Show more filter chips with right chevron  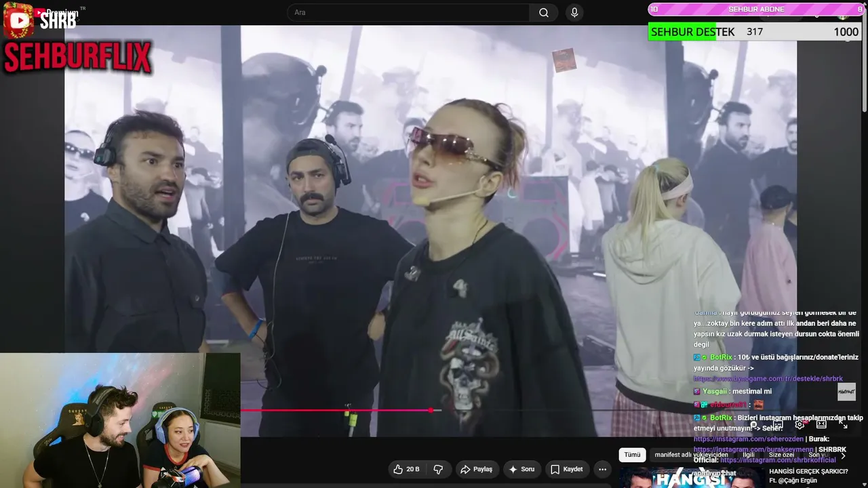point(843,455)
